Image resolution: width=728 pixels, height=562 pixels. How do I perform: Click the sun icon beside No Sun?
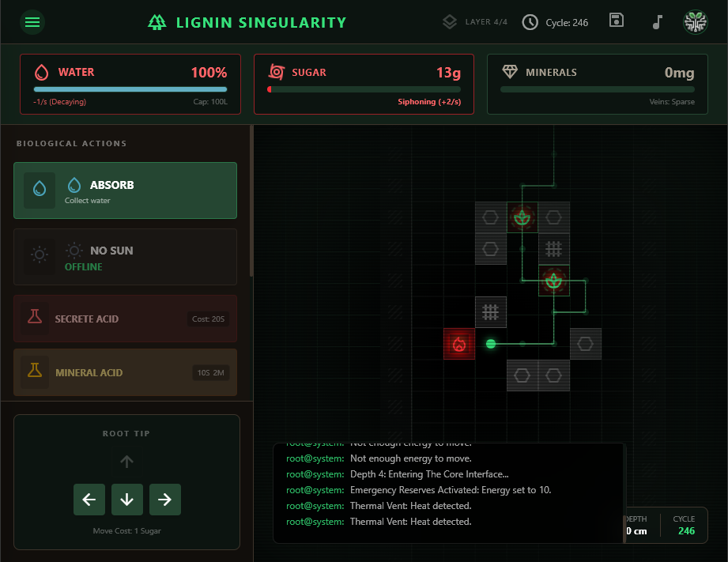click(74, 251)
